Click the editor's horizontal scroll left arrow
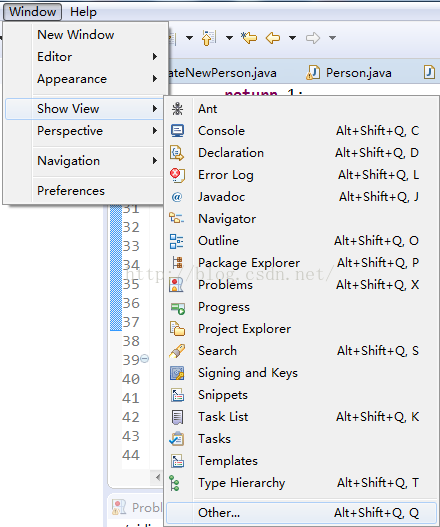 [x=158, y=477]
